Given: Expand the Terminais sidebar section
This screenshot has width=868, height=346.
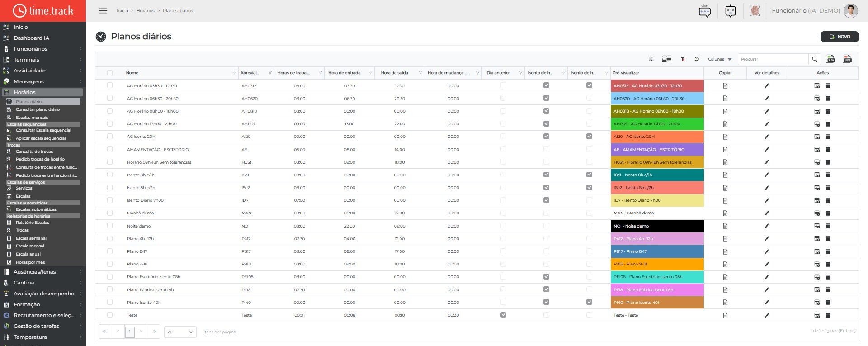Looking at the screenshot, I should point(43,60).
